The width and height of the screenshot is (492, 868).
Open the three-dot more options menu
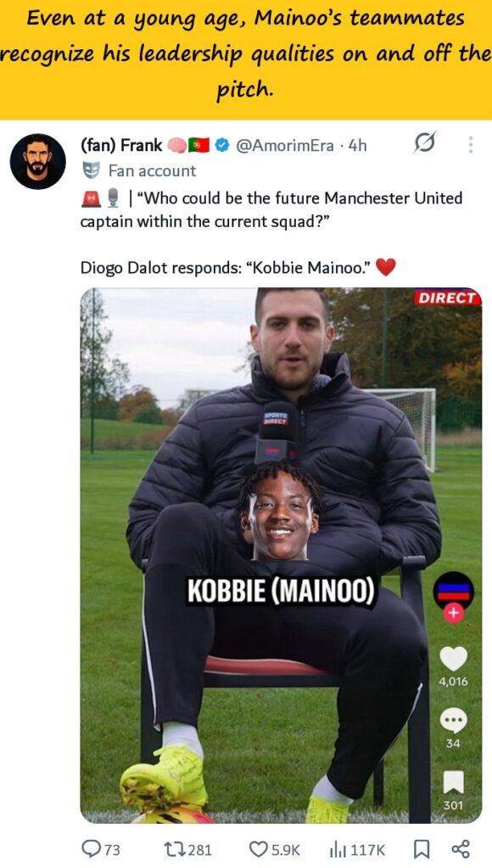coord(471,144)
